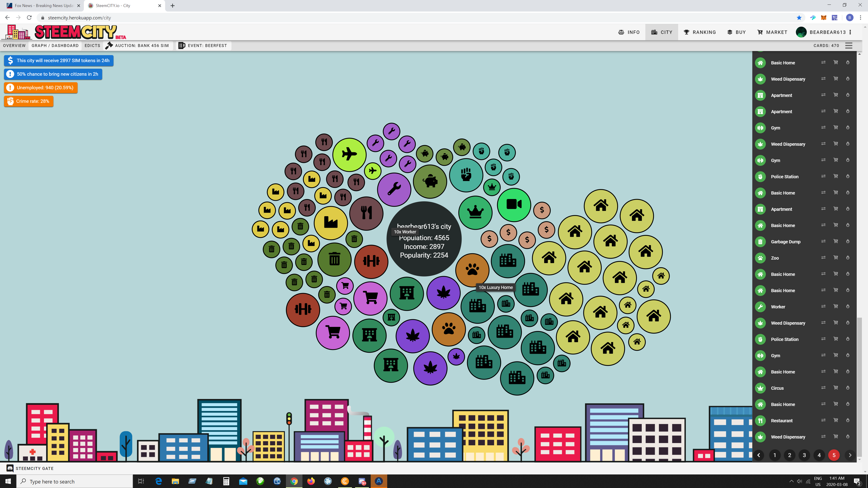Click the flame burn icon for Restaurant

tap(848, 420)
